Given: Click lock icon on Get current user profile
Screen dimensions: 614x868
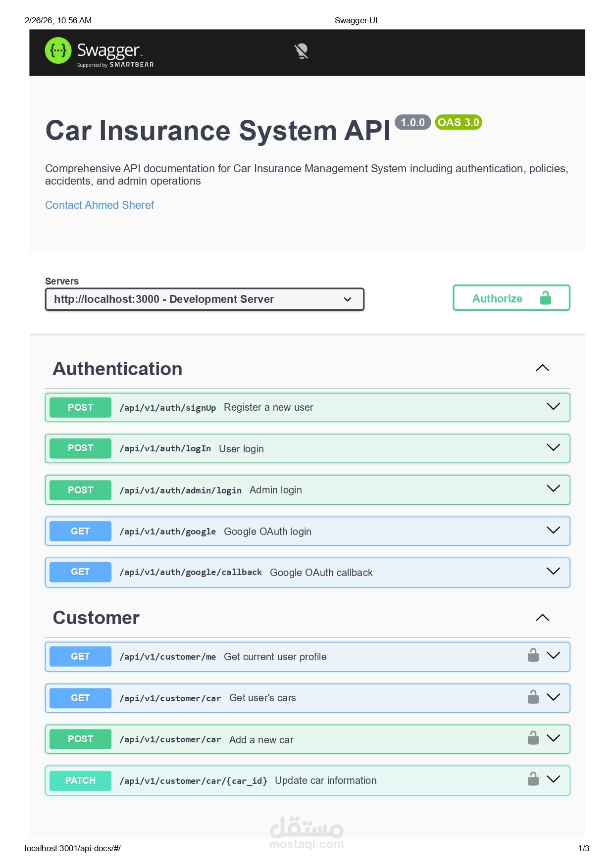Looking at the screenshot, I should (x=533, y=655).
